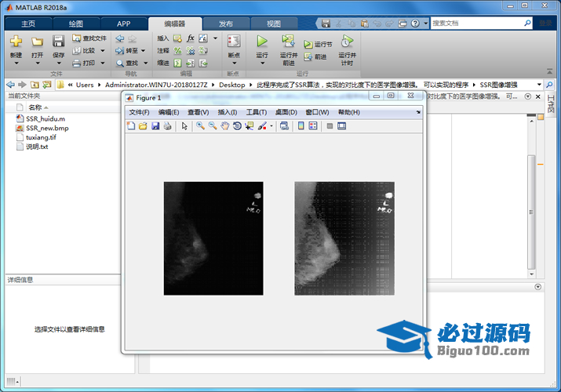The image size is (561, 392).
Task: Select the Data Cursor tool
Action: 249,125
